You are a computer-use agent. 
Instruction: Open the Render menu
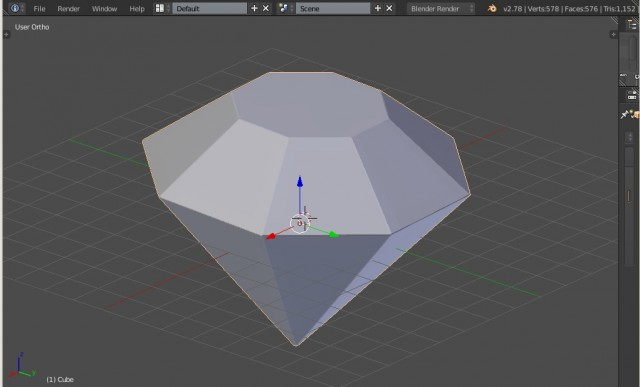click(x=69, y=9)
